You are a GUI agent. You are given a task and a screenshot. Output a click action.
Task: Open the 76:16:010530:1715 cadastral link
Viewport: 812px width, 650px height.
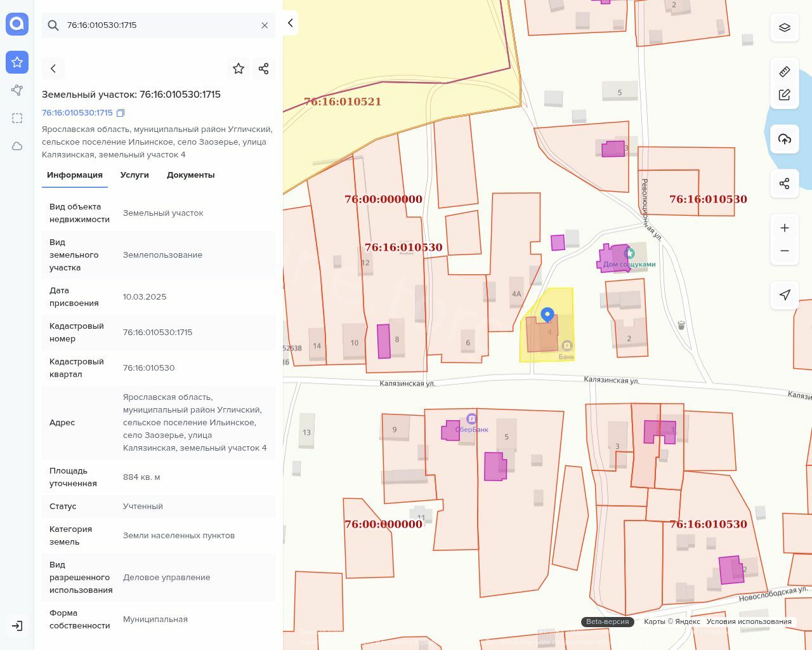pos(77,113)
